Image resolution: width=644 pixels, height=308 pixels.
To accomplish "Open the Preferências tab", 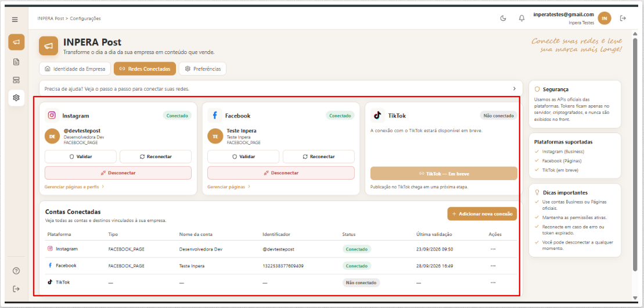I will [203, 69].
